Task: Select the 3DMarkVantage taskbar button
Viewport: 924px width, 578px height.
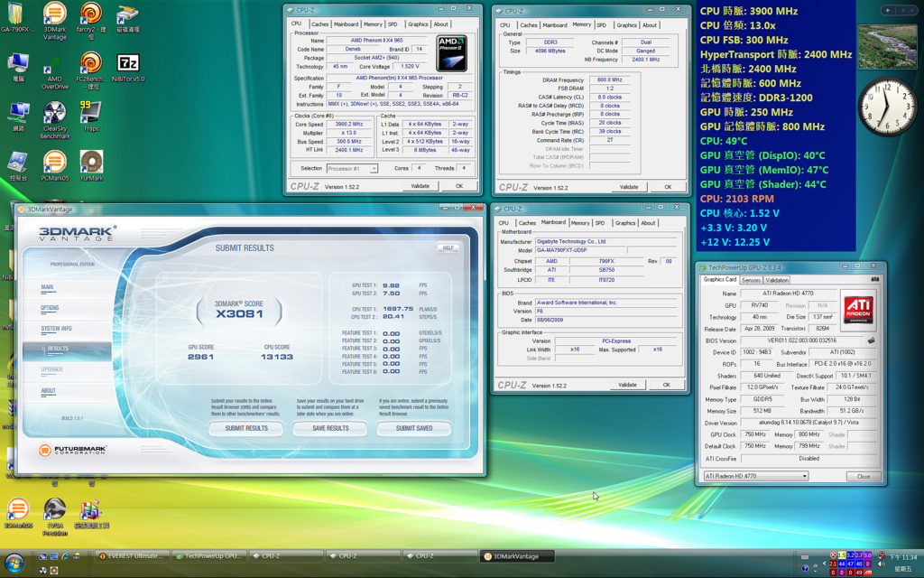Action: [x=517, y=556]
